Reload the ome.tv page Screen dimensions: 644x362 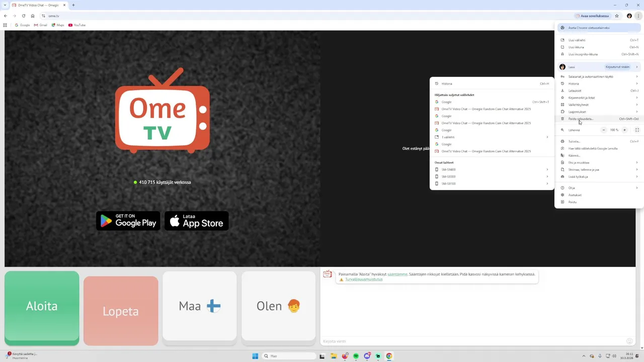(x=24, y=16)
